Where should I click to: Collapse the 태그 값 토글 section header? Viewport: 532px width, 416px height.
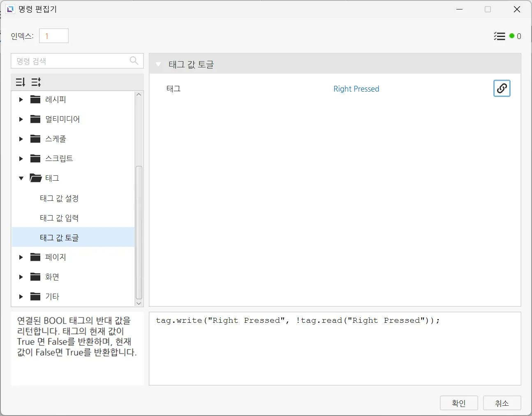coord(158,64)
